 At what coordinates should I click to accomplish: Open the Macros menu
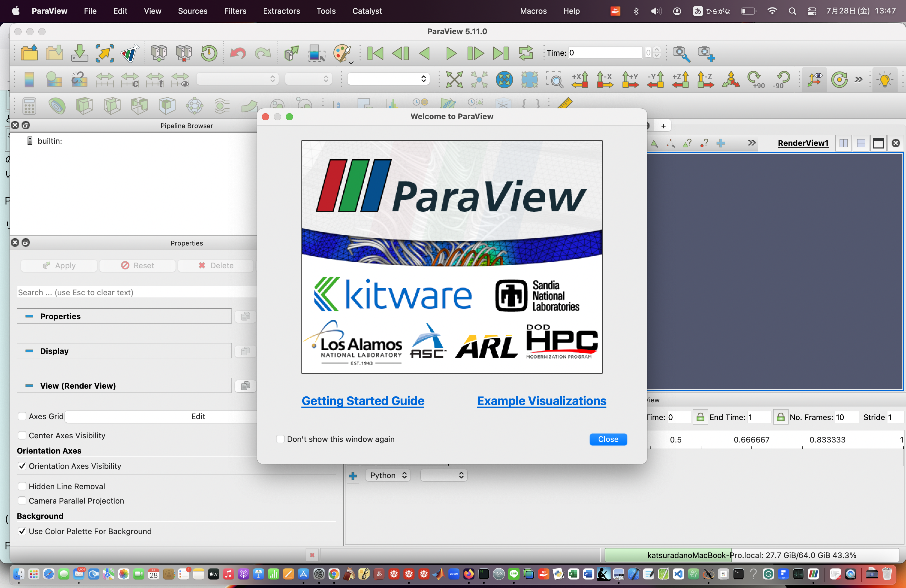(x=533, y=11)
